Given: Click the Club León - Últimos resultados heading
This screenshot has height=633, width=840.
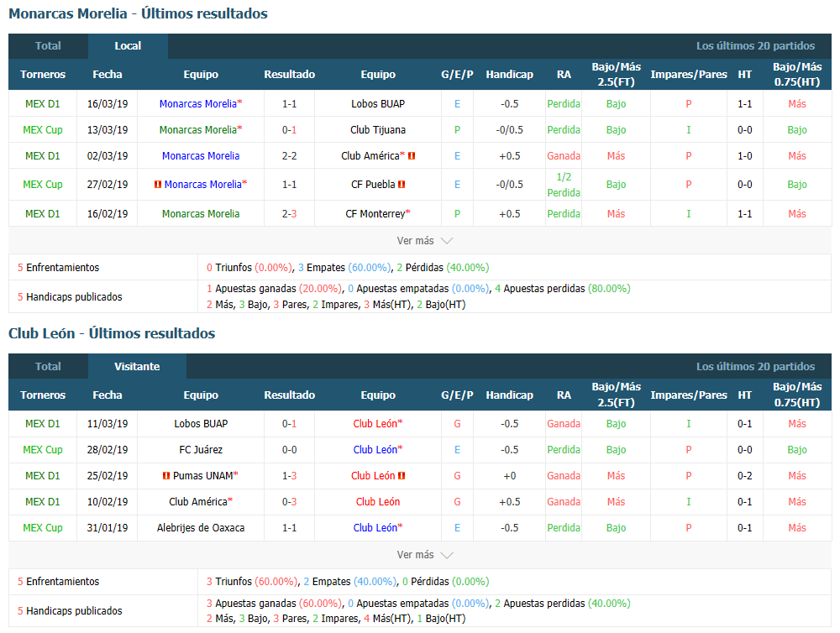Looking at the screenshot, I should (x=112, y=333).
